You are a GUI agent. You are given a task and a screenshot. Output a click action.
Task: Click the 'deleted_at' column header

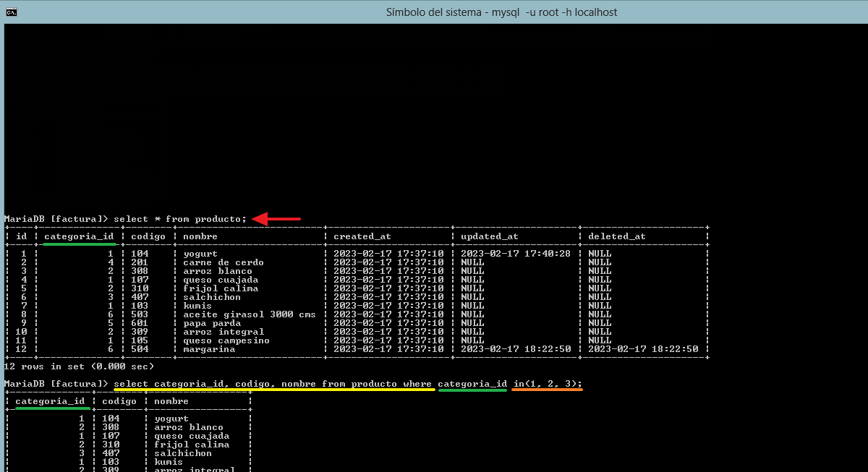coord(617,236)
